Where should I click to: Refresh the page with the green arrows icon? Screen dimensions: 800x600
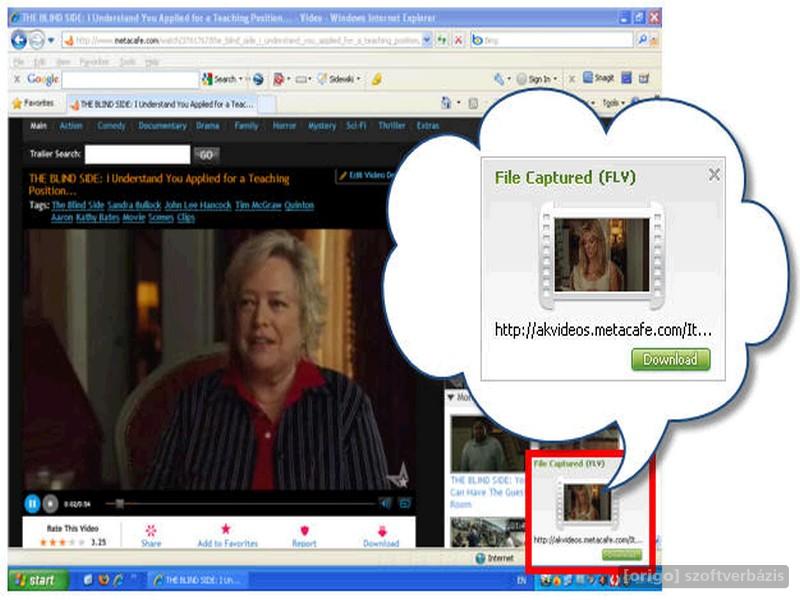tap(442, 40)
